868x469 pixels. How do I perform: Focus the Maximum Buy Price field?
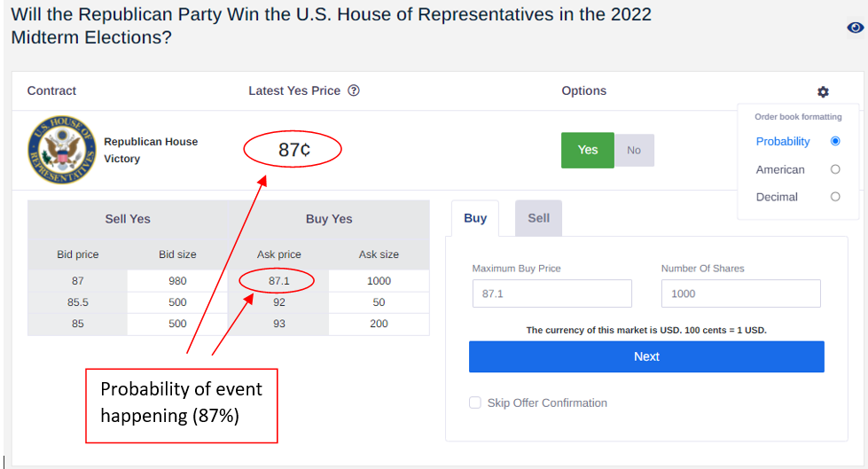[x=551, y=293]
